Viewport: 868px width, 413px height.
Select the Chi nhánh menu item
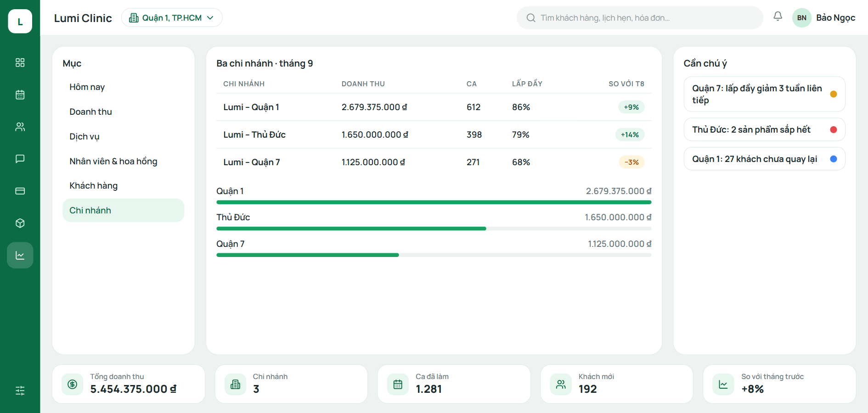click(x=123, y=210)
